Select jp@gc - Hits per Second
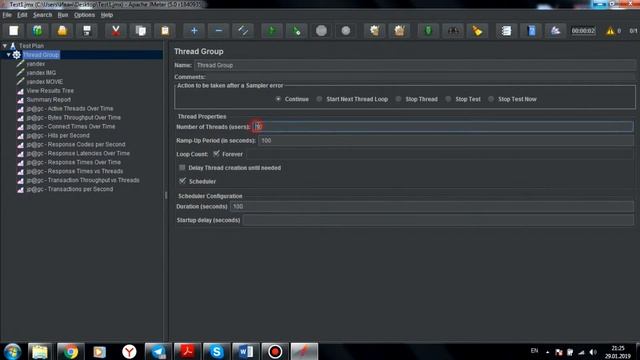The image size is (640, 360). coord(58,136)
